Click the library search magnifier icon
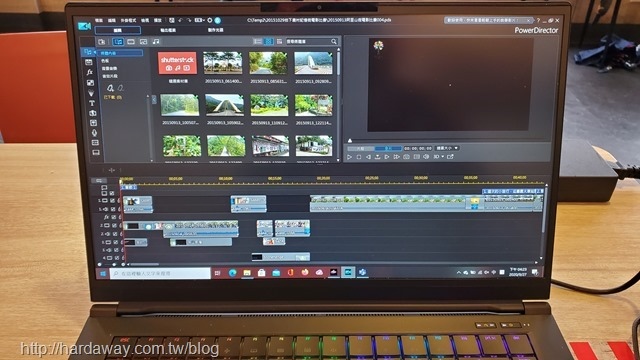The image size is (640, 360). tap(334, 42)
